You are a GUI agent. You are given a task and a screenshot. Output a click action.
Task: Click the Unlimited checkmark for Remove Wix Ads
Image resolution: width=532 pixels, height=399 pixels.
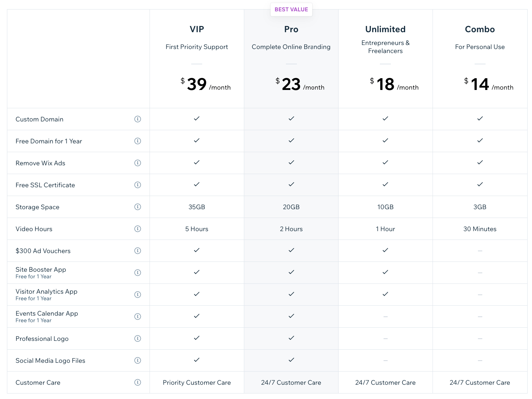385,163
